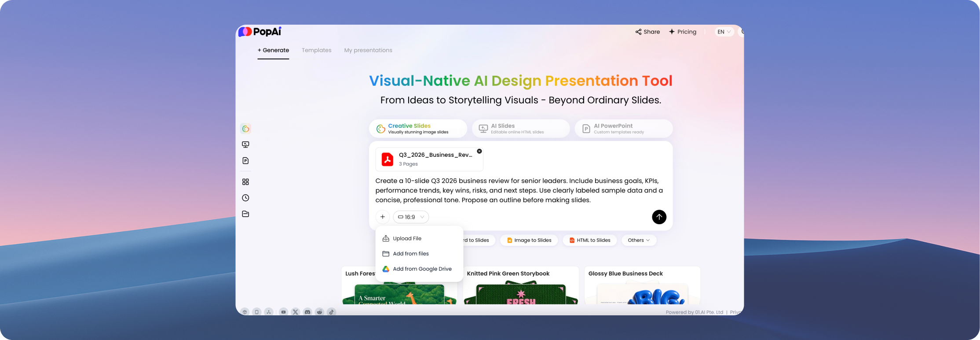Switch to the Templates tab

click(x=317, y=50)
